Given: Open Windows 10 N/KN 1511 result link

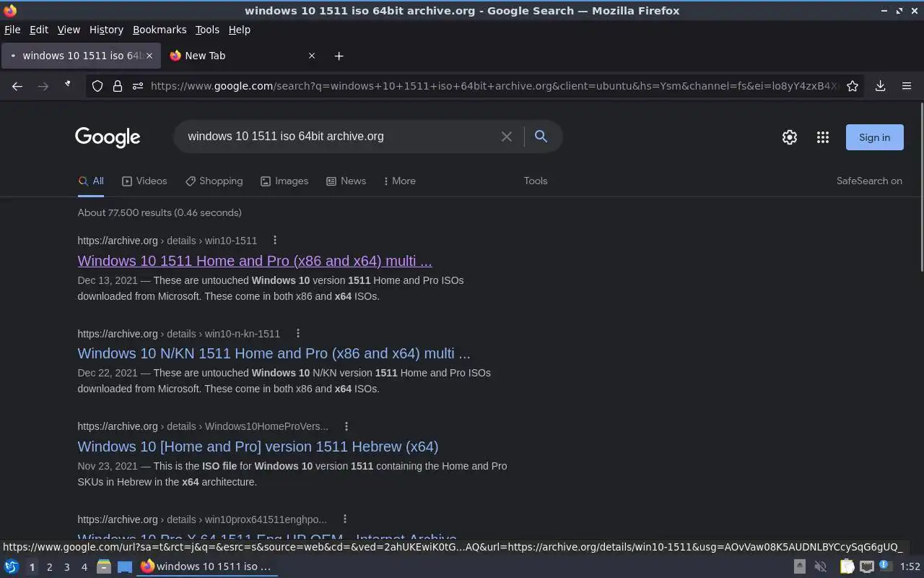Looking at the screenshot, I should [x=274, y=353].
